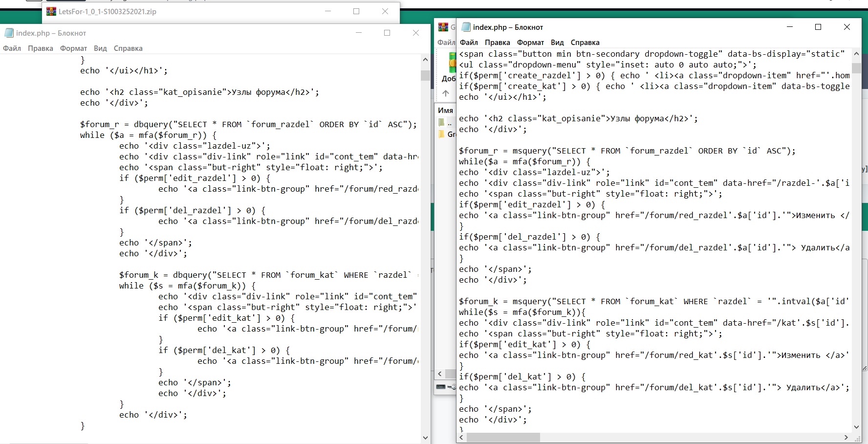Click the Имя column header in WinRAR
Screen dimensions: 868x444
coord(445,110)
